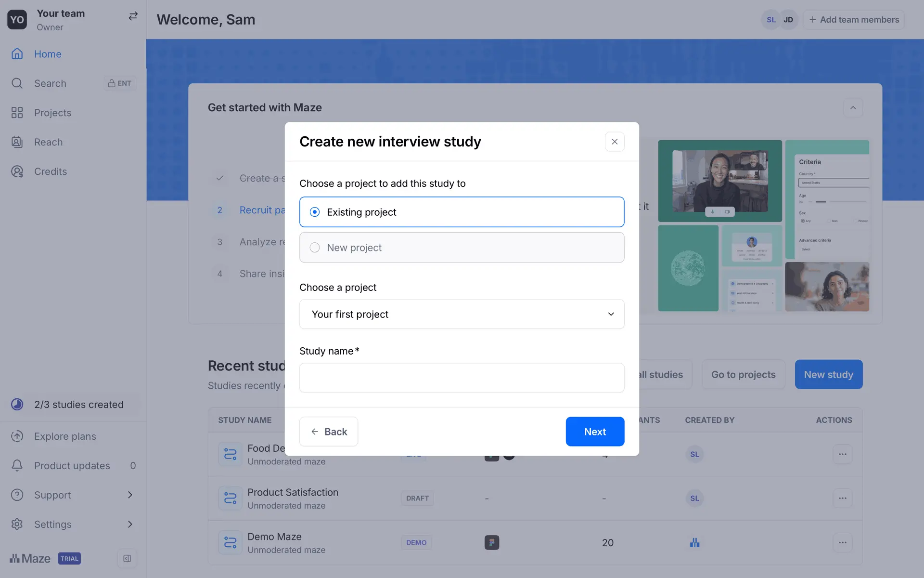Click the Product updates bell icon
Image resolution: width=924 pixels, height=578 pixels.
tap(17, 465)
